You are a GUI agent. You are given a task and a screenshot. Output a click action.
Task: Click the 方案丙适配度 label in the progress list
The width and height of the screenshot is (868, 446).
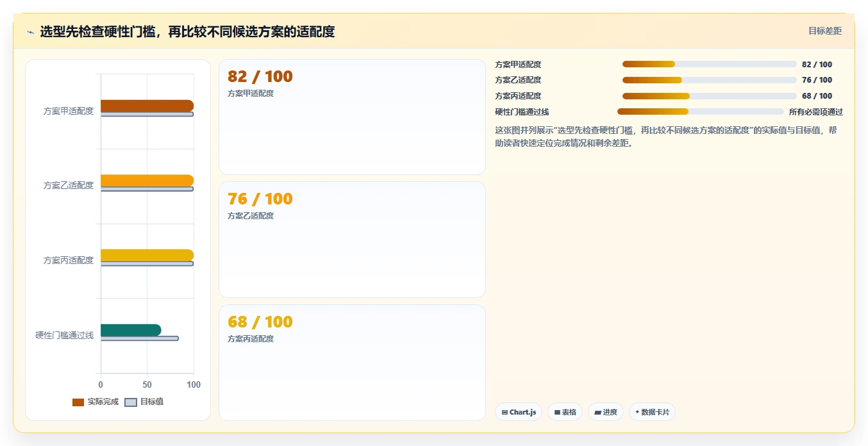click(518, 96)
